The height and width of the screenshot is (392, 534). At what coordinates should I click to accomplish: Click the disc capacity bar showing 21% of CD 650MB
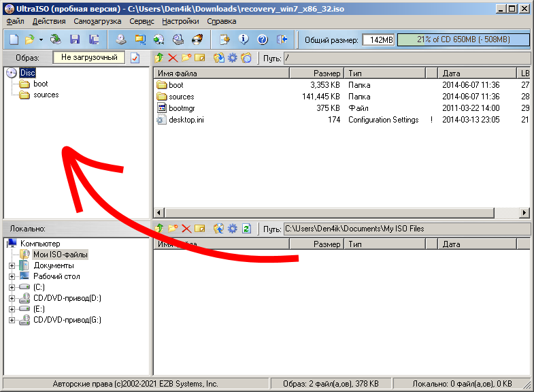pyautogui.click(x=463, y=39)
